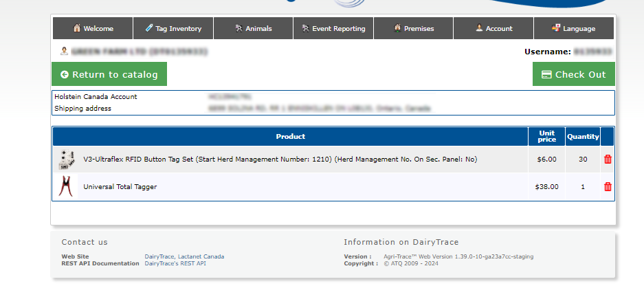
Task: Click the $6.00 unit price cell
Action: click(x=546, y=159)
